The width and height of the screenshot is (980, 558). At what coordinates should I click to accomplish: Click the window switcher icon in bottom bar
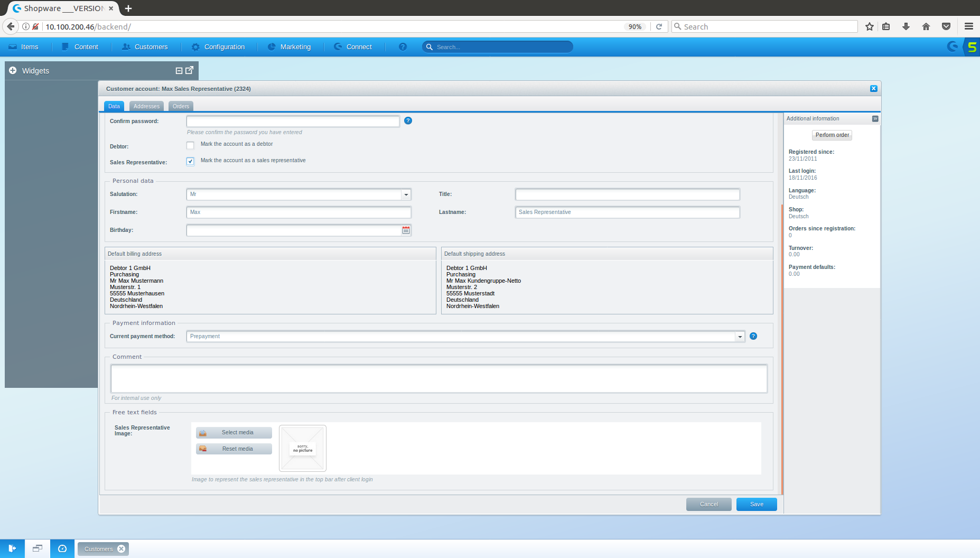pos(37,548)
